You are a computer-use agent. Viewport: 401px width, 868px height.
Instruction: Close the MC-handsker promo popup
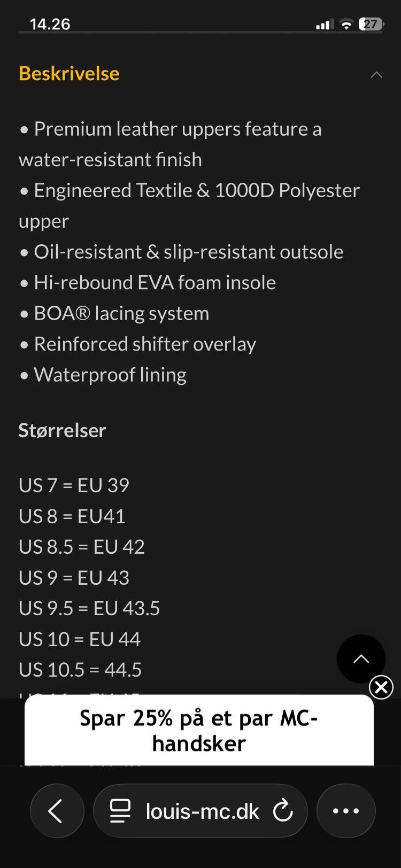coord(381,687)
